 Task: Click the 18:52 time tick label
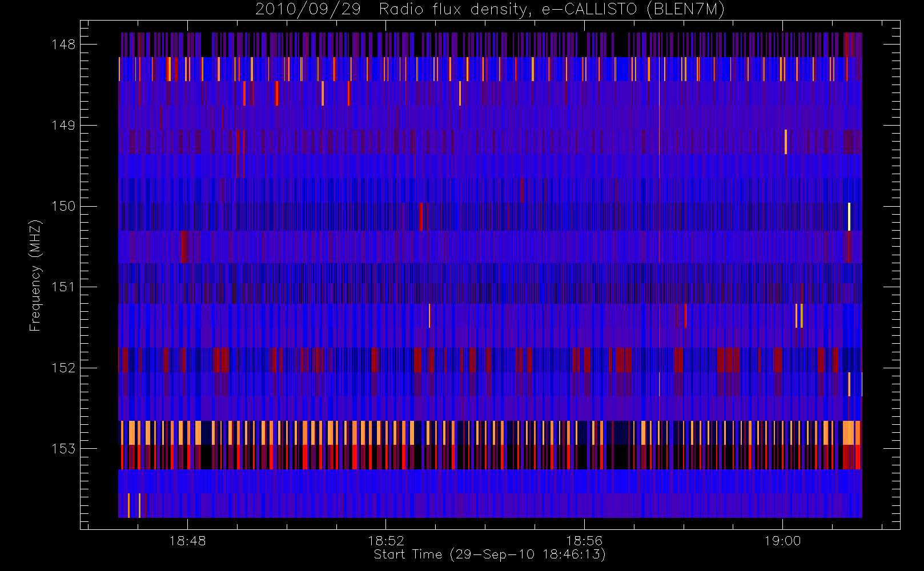click(x=386, y=541)
